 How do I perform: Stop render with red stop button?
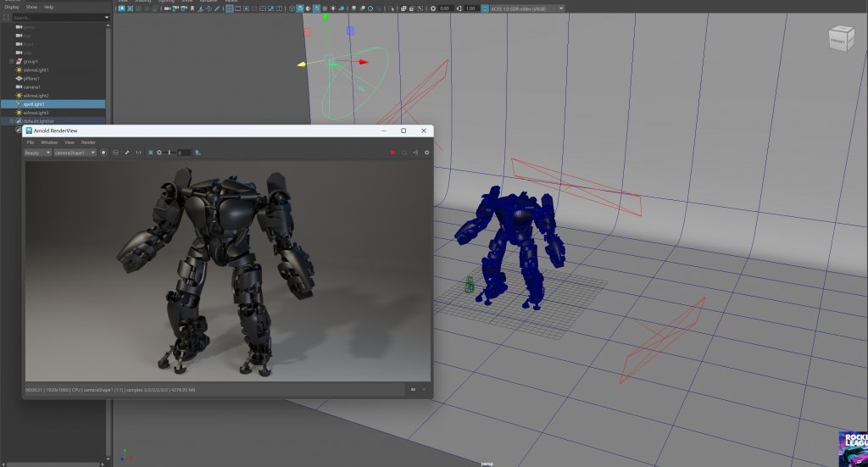[392, 153]
